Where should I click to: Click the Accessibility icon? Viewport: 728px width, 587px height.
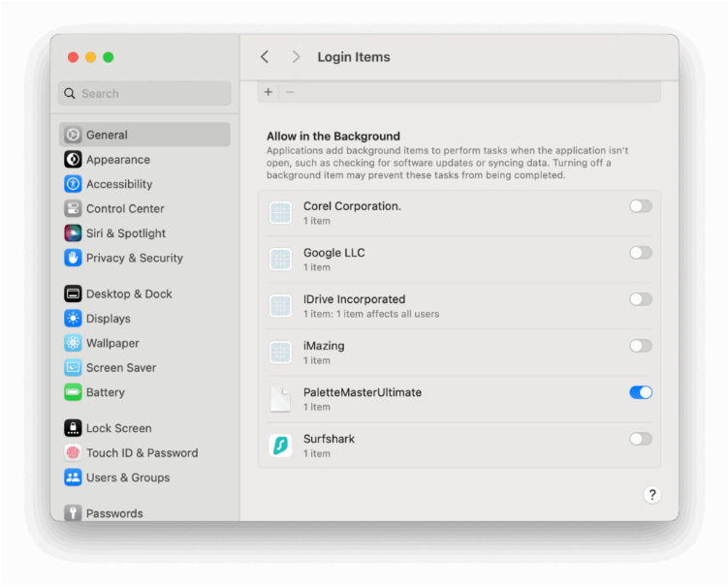click(73, 184)
